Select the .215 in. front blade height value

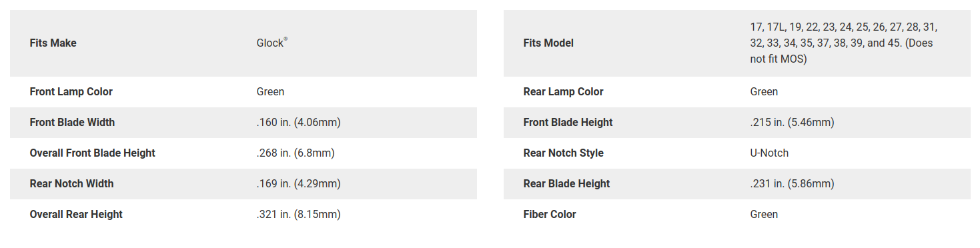pyautogui.click(x=793, y=123)
